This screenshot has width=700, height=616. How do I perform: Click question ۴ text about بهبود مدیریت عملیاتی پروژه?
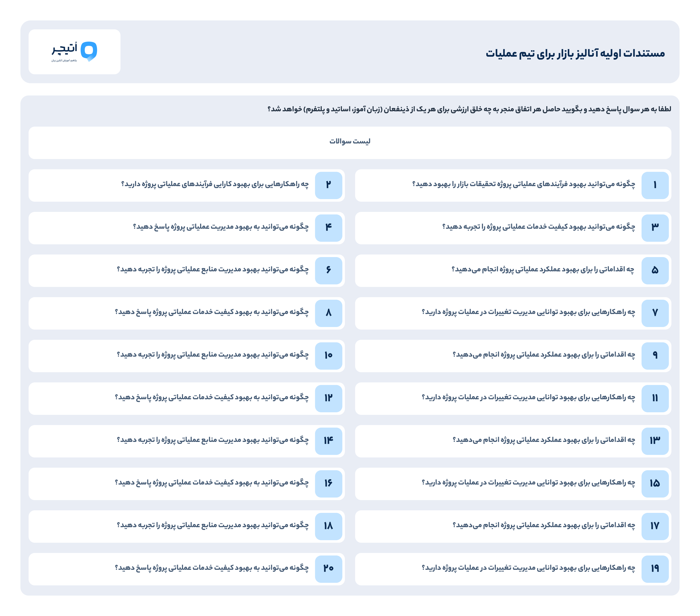tap(221, 227)
